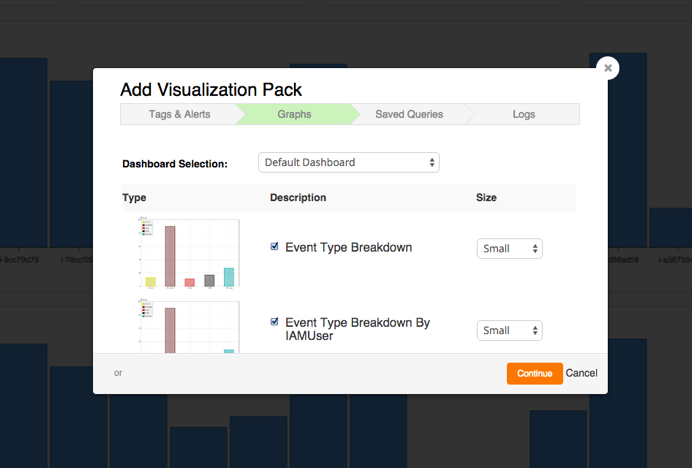The image size is (692, 468).
Task: Select the Event Type Breakdown By IAMUser thumbnail
Action: (x=184, y=325)
